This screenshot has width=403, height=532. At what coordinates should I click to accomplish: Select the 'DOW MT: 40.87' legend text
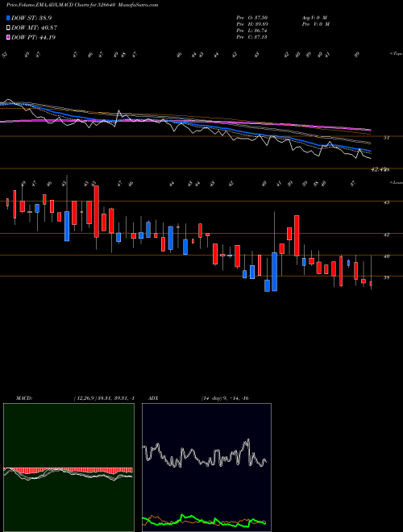[34, 28]
